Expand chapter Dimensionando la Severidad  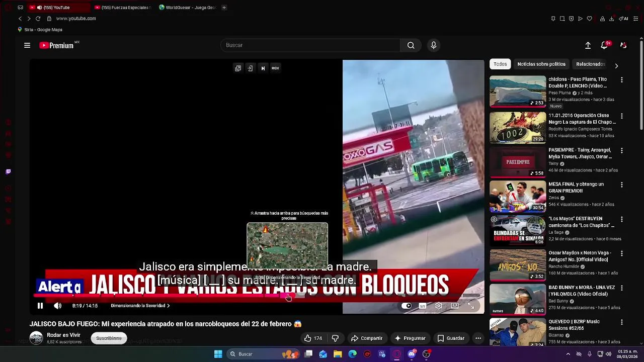tap(140, 306)
